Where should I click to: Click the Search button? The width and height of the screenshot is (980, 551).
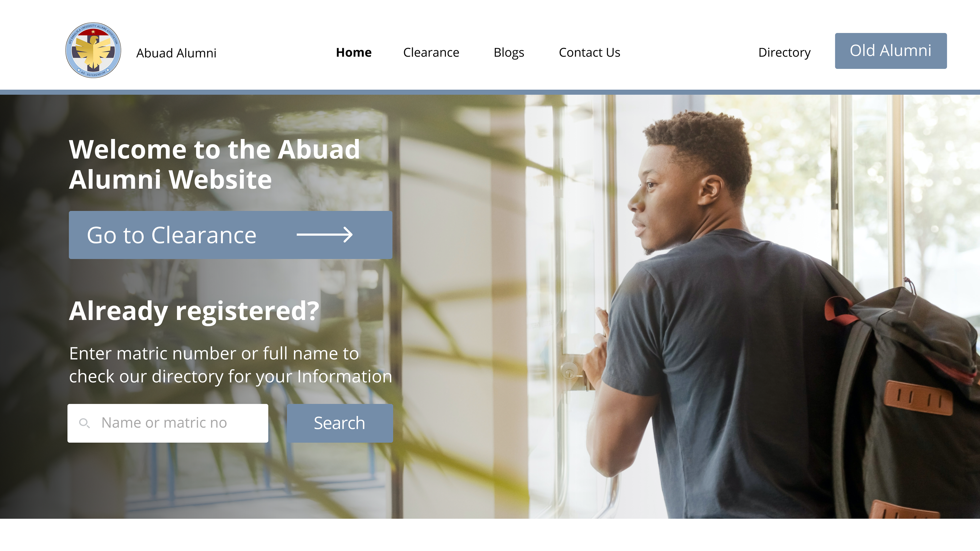pyautogui.click(x=340, y=423)
